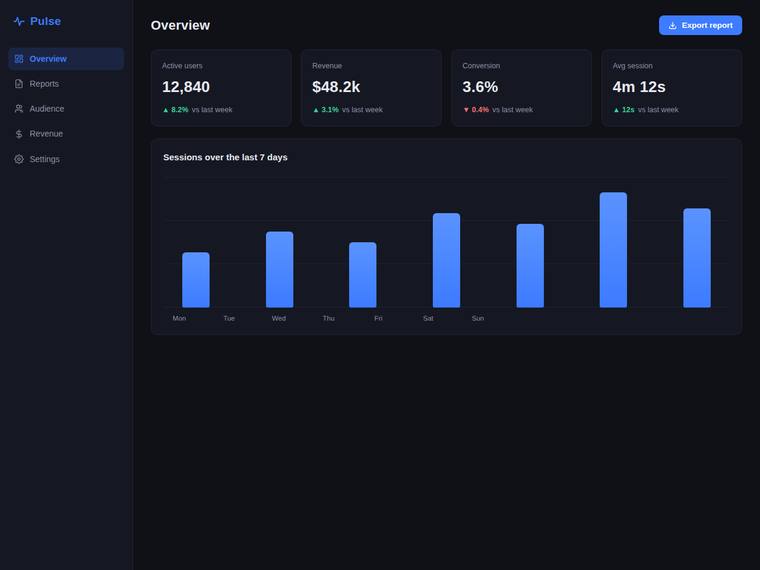Click the Sessions over the last 7 days title
The image size is (760, 570).
pos(225,157)
